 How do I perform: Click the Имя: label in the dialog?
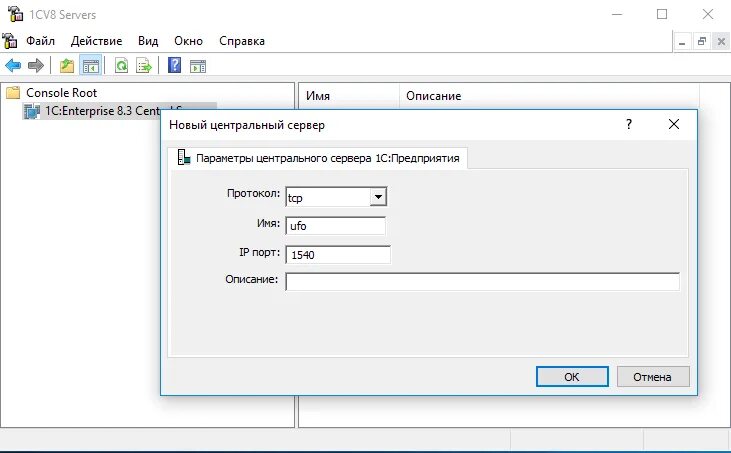(x=269, y=223)
